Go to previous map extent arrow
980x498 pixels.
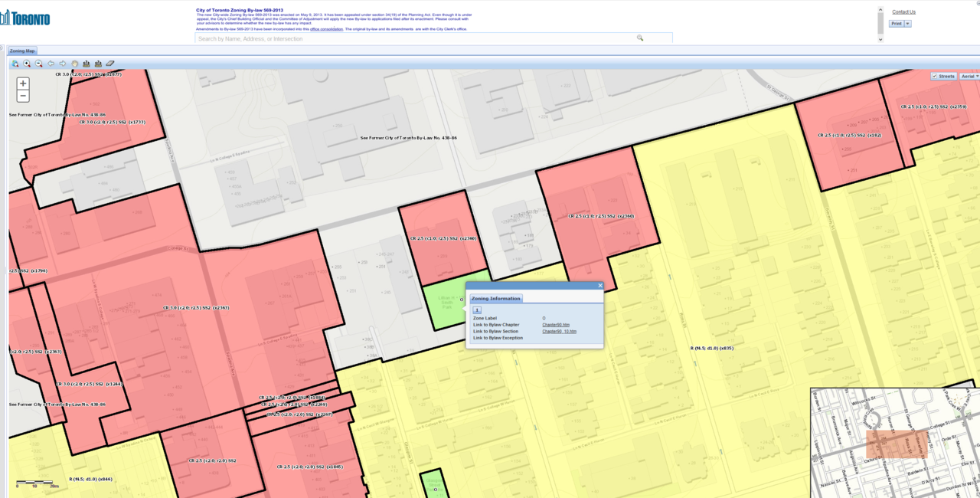click(x=51, y=64)
